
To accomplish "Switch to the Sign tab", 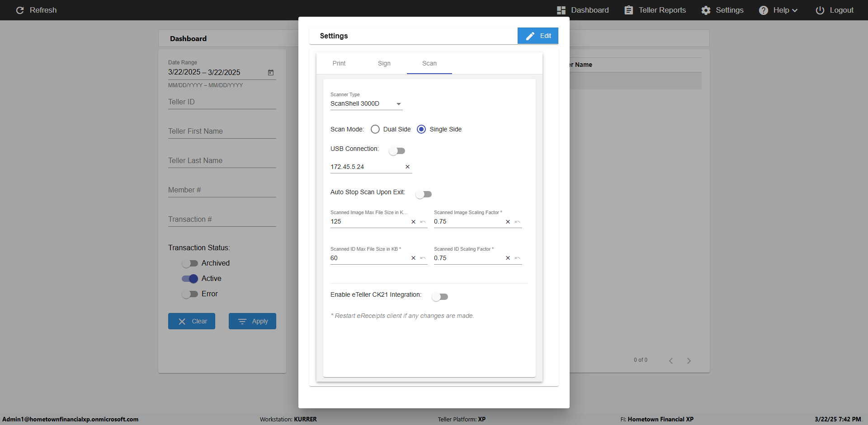I will [384, 63].
